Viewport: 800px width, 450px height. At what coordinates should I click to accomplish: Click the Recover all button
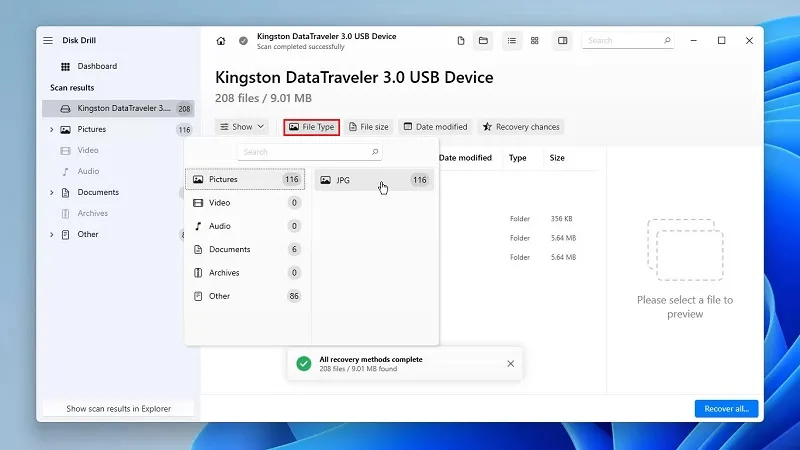727,409
